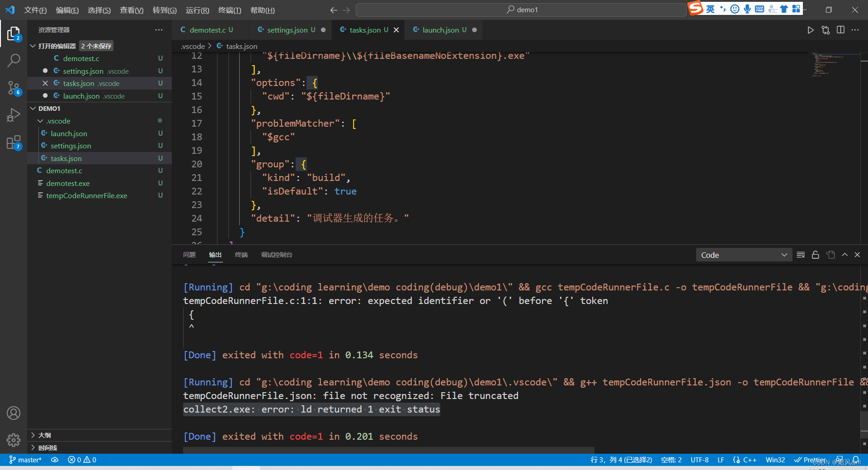Open errors and warnings status item
Image resolution: width=868 pixels, height=470 pixels.
pyautogui.click(x=82, y=460)
